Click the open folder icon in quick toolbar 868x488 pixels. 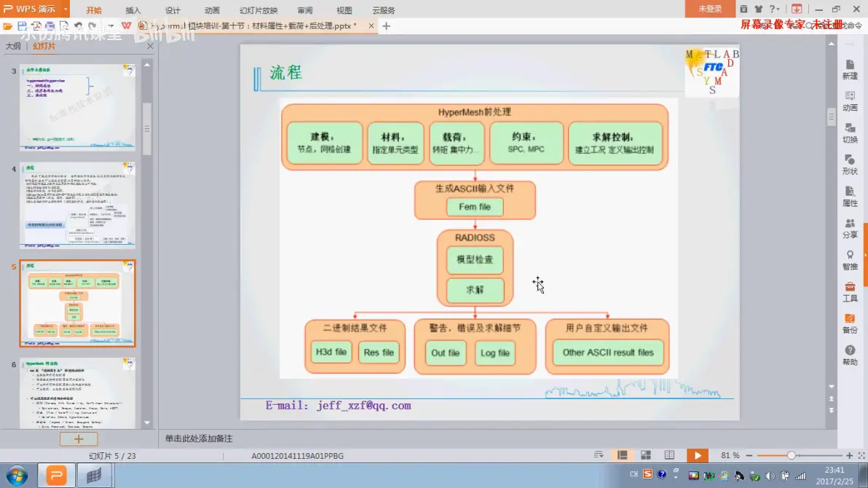(8, 26)
